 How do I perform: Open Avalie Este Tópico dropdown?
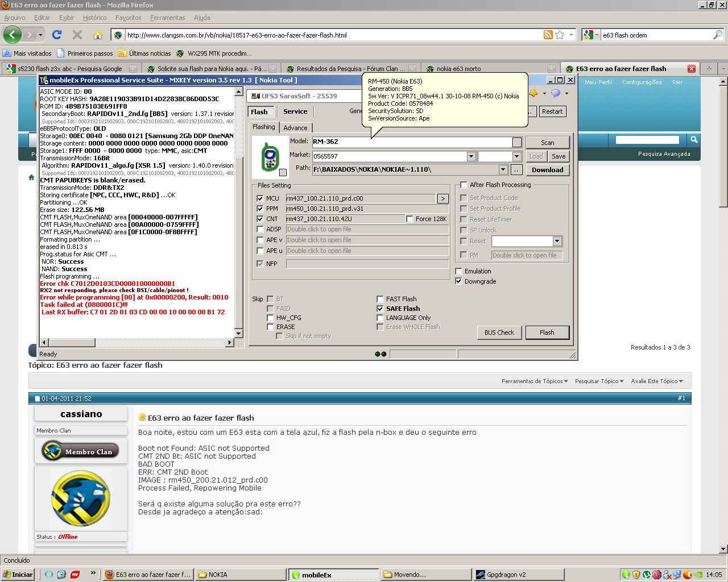point(657,381)
